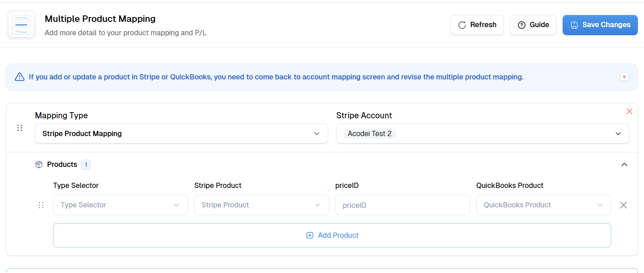644x273 pixels.
Task: Open the Guide help
Action: click(x=533, y=25)
